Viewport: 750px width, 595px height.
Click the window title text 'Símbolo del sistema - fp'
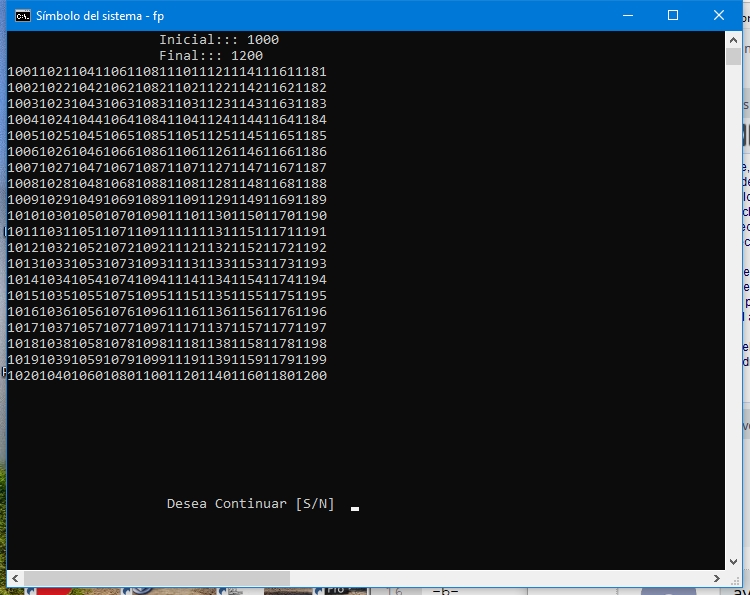(x=100, y=16)
